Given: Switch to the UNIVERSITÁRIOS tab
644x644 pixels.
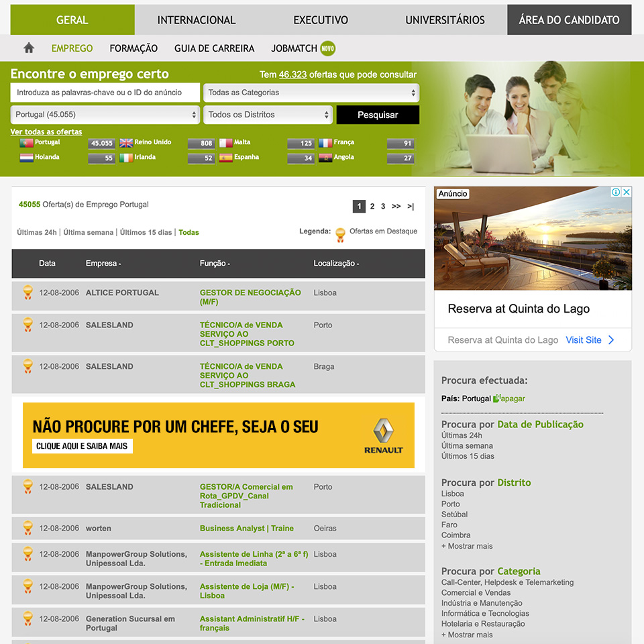Looking at the screenshot, I should (x=445, y=19).
